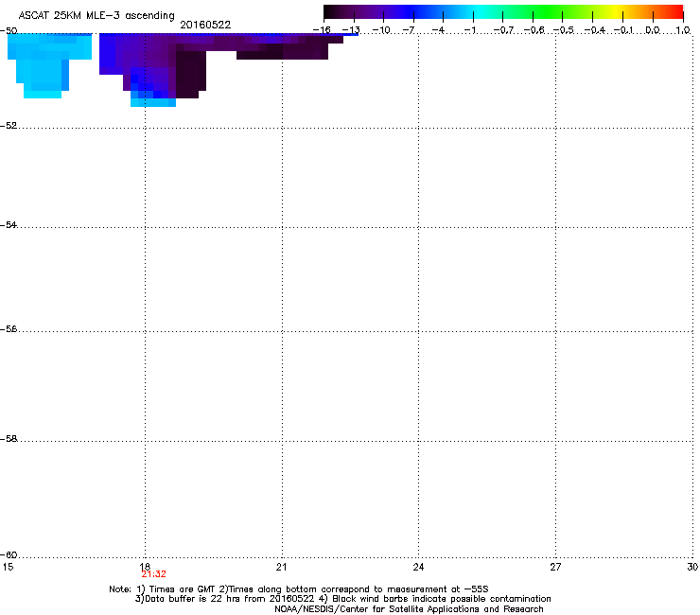
Task: Click the color scale label "-10"
Action: pyautogui.click(x=381, y=30)
